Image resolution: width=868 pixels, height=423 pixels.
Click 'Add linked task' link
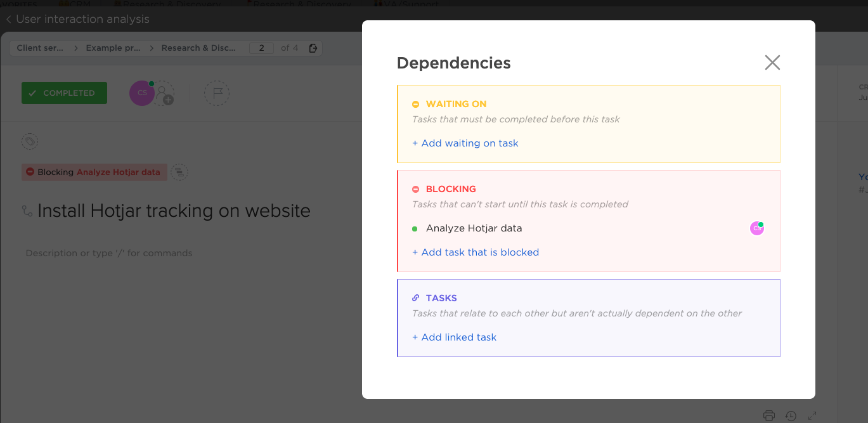click(x=455, y=337)
